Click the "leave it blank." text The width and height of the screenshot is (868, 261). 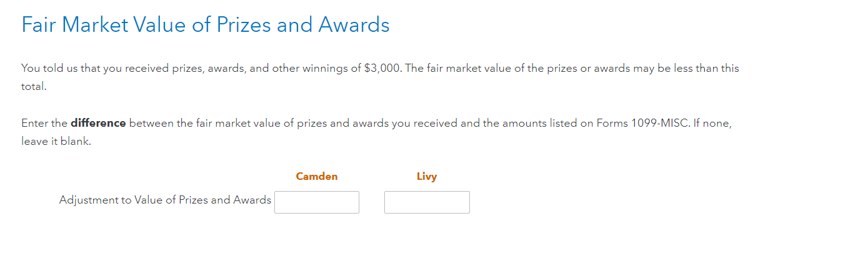point(56,142)
